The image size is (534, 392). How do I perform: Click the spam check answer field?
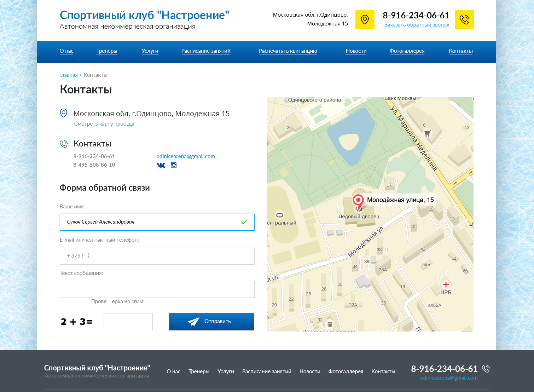128,322
